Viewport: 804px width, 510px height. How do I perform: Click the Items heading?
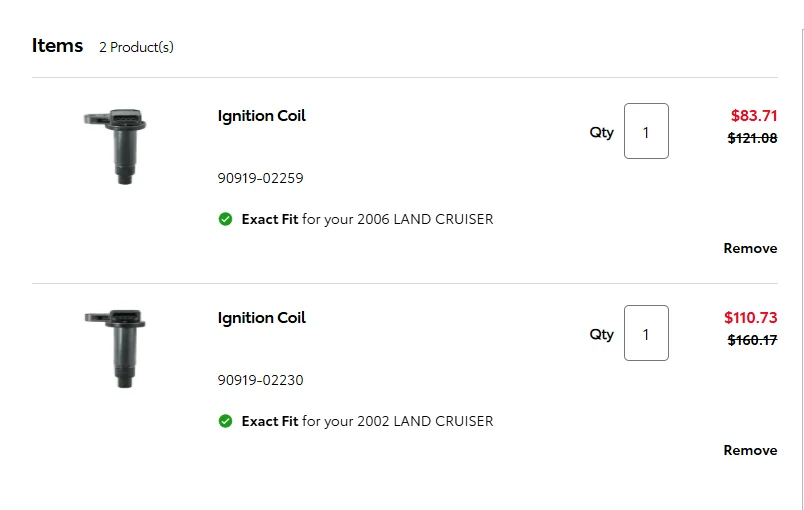pos(57,45)
